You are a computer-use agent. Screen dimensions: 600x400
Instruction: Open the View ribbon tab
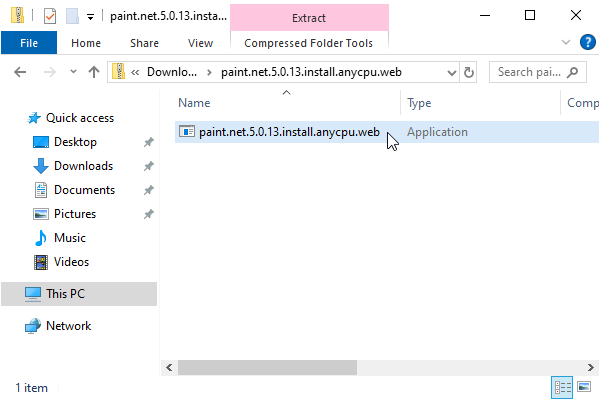(x=200, y=43)
